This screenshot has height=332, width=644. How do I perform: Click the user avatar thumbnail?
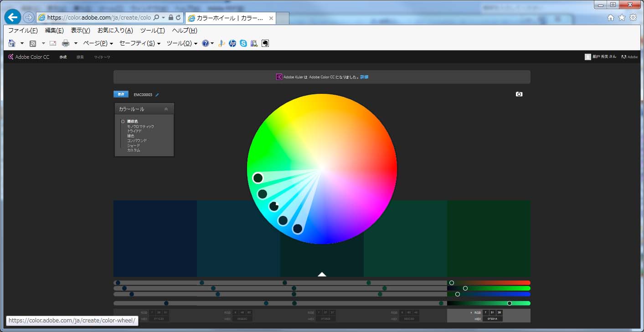(x=587, y=57)
